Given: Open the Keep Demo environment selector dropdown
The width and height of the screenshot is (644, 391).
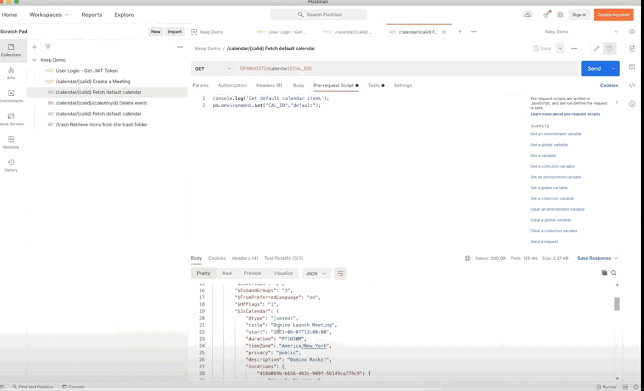Looking at the screenshot, I should coord(582,32).
